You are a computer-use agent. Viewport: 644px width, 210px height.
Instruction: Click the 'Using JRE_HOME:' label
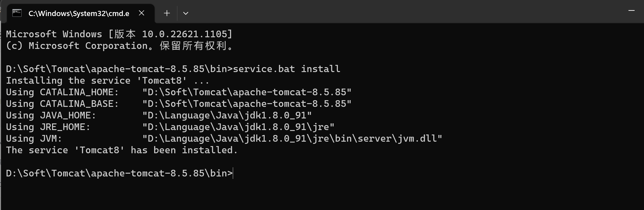point(48,127)
